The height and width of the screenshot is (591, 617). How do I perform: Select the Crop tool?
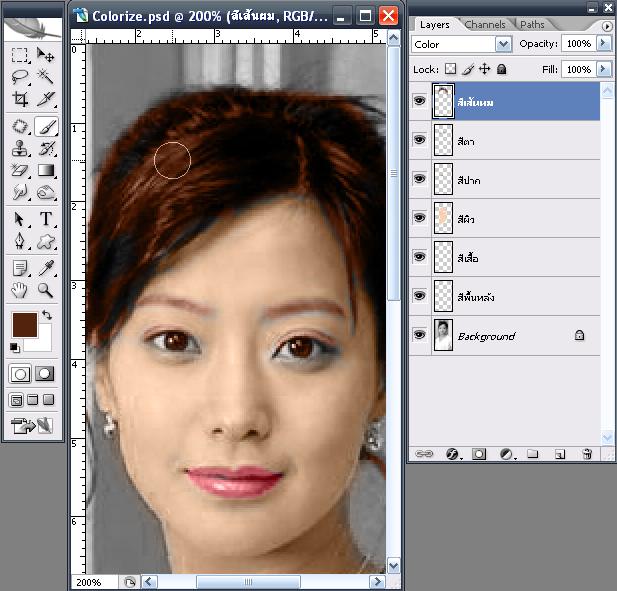[x=20, y=98]
